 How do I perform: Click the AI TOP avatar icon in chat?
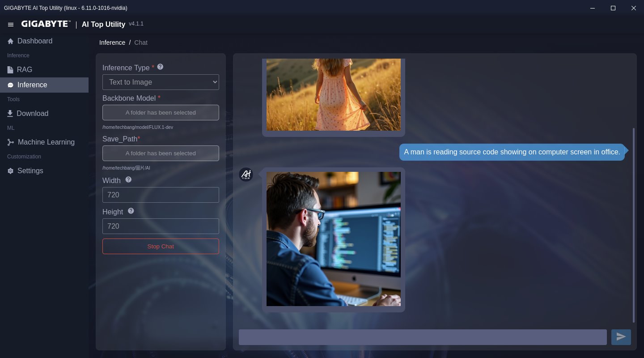point(246,175)
